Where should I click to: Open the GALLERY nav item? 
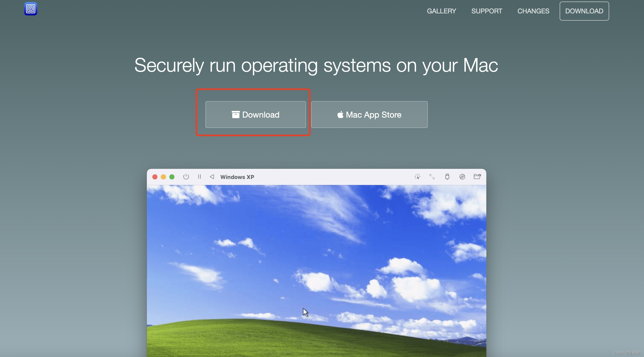pos(441,11)
